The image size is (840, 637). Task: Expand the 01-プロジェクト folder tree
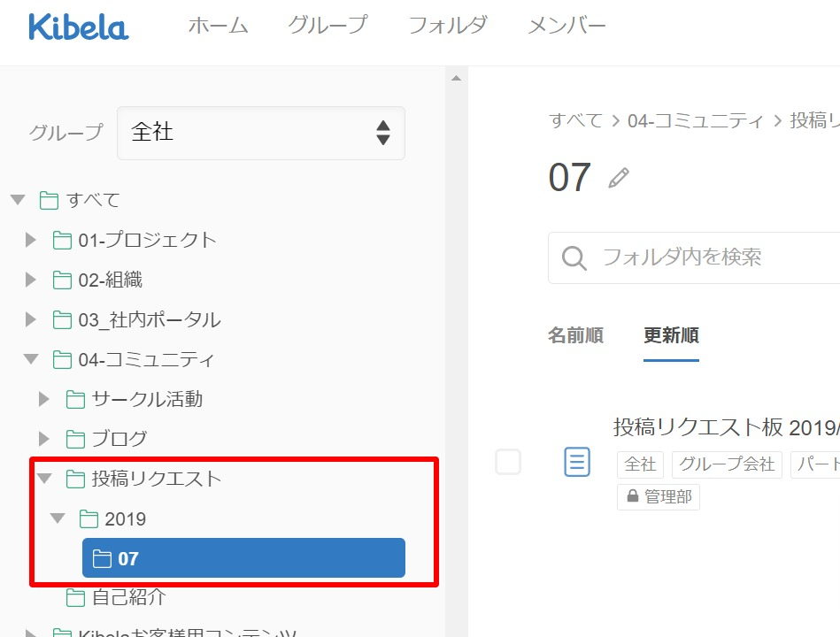coord(29,240)
